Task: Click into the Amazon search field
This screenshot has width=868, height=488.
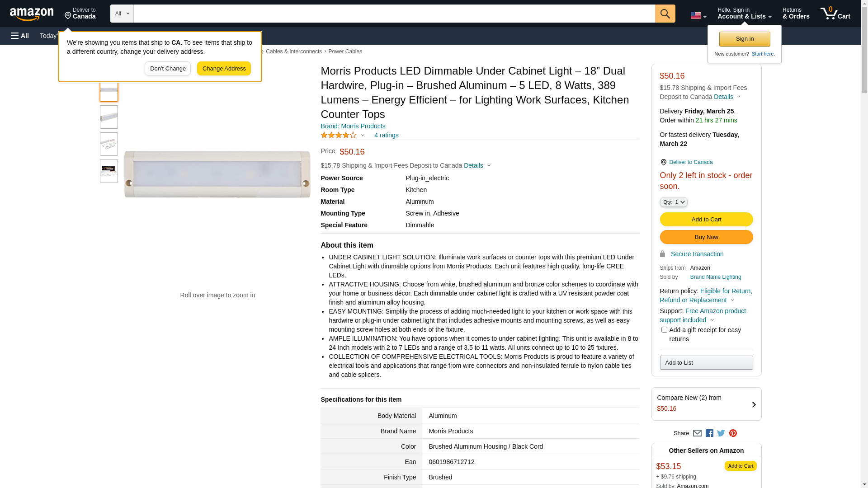Action: pyautogui.click(x=394, y=14)
